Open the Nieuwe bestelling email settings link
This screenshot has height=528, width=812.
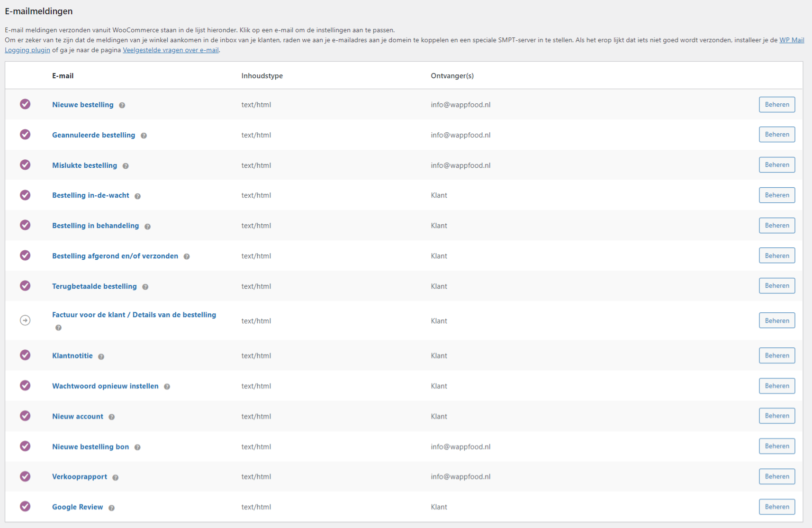coord(83,105)
